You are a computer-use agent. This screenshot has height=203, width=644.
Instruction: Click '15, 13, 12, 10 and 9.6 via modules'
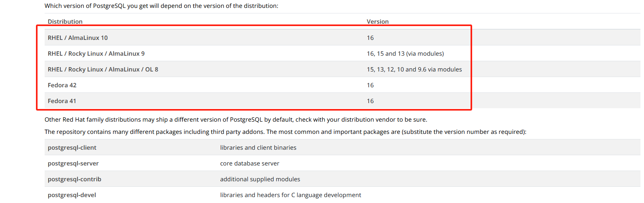click(414, 70)
